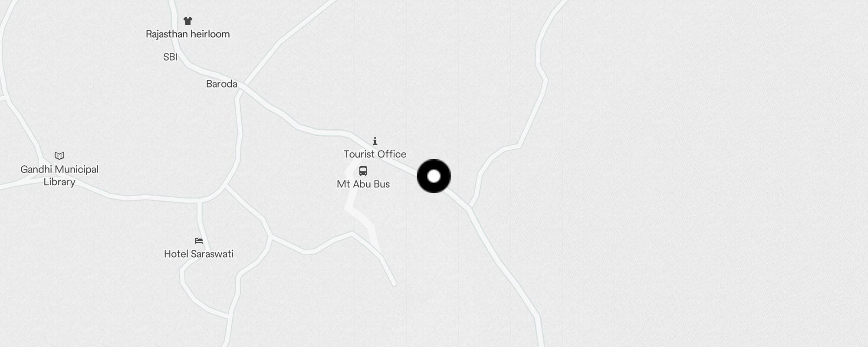Click the road fork east of the marker
Screen dimensions: 868x347
[470, 207]
